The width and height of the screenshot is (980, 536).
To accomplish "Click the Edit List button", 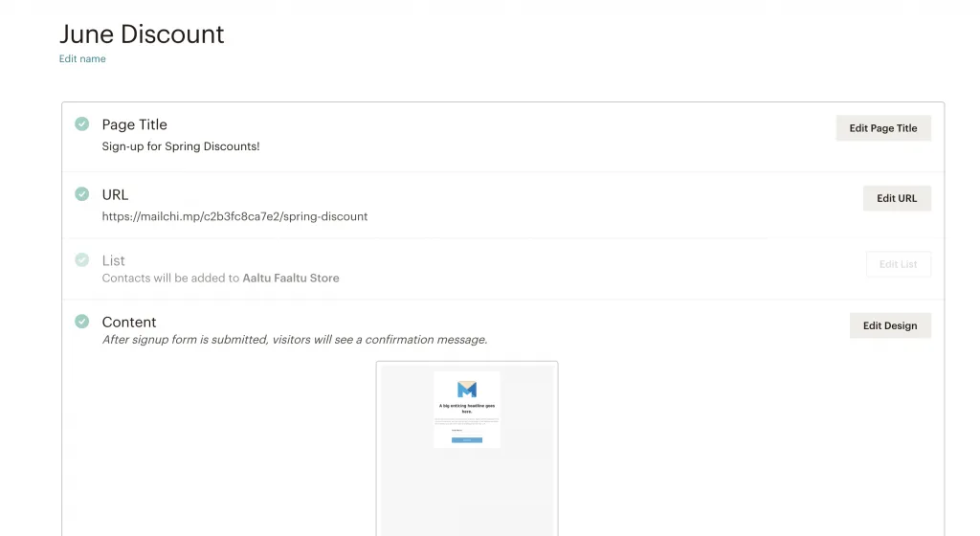I will pyautogui.click(x=898, y=264).
